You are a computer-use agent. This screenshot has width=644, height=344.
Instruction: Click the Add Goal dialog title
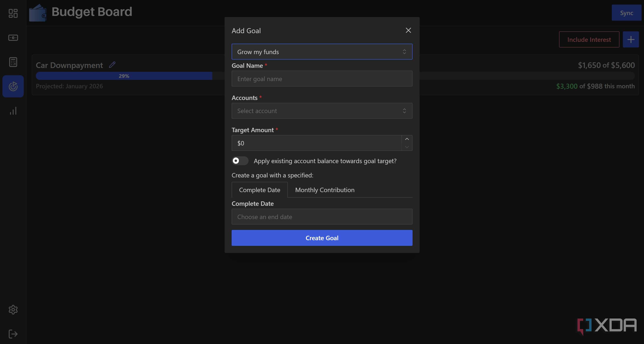coord(246,31)
